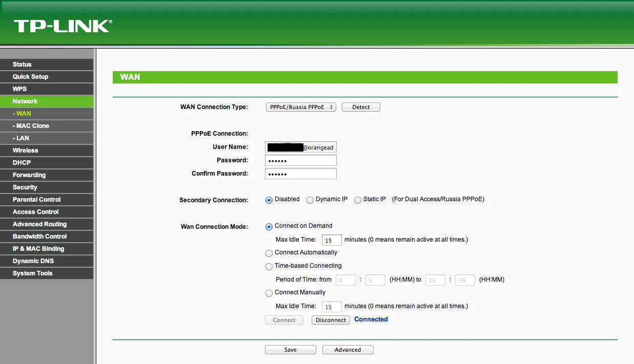Open the Advanced settings
Screen dimensions: 634x364
[x=347, y=349]
